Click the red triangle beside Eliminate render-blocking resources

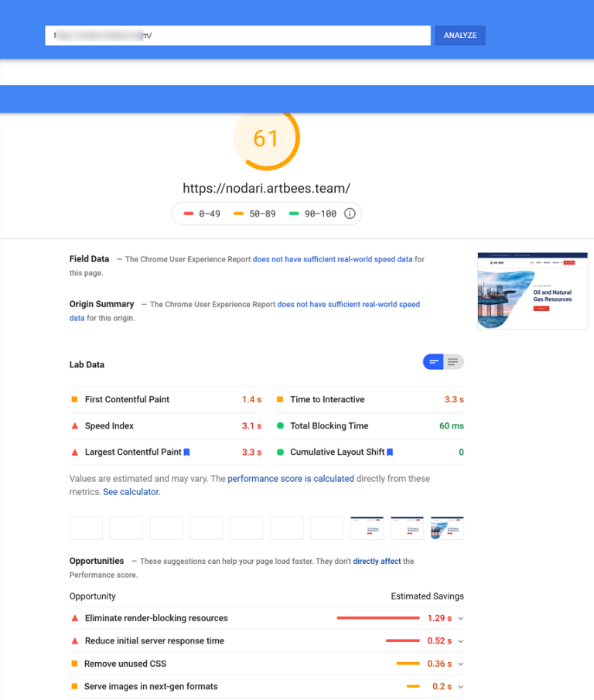click(75, 619)
